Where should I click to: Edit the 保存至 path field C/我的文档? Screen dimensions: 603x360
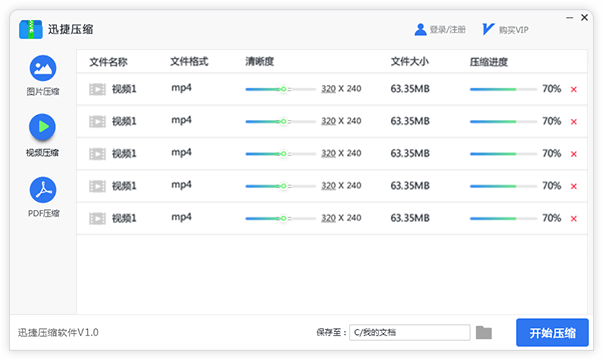(410, 332)
